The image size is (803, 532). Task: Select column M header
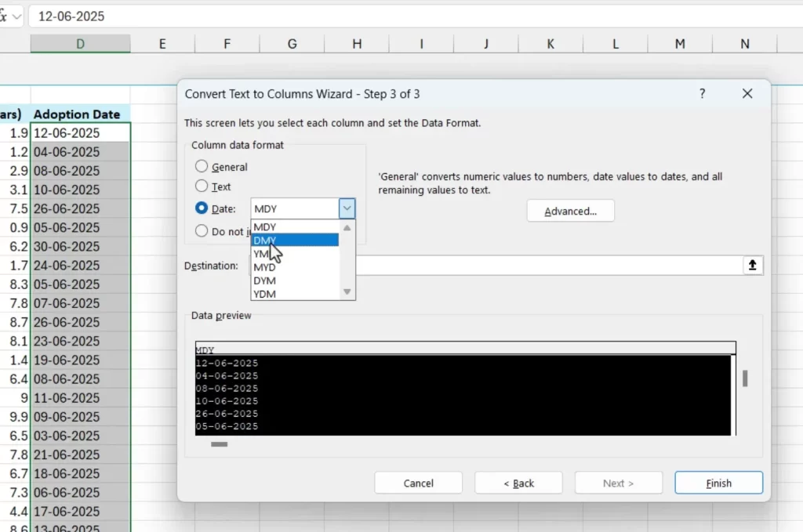coord(680,44)
